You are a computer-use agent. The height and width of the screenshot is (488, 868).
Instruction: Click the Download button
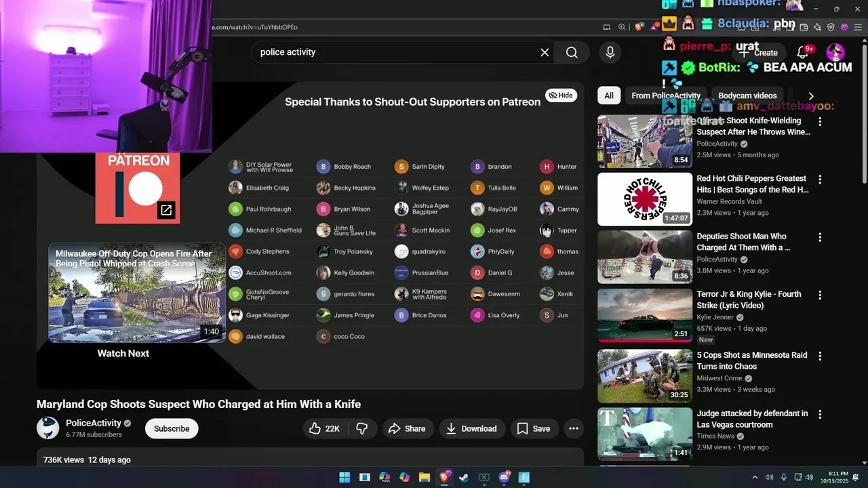coord(472,428)
